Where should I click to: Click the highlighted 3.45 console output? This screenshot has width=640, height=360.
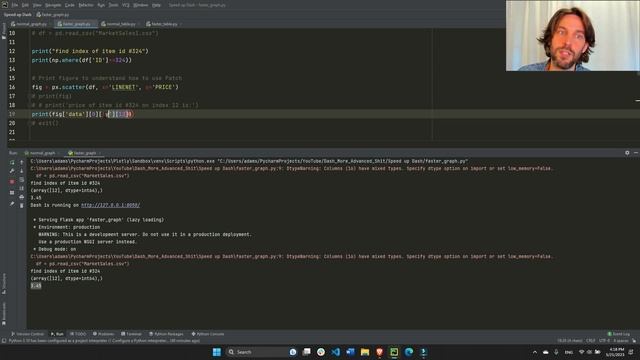click(x=36, y=286)
